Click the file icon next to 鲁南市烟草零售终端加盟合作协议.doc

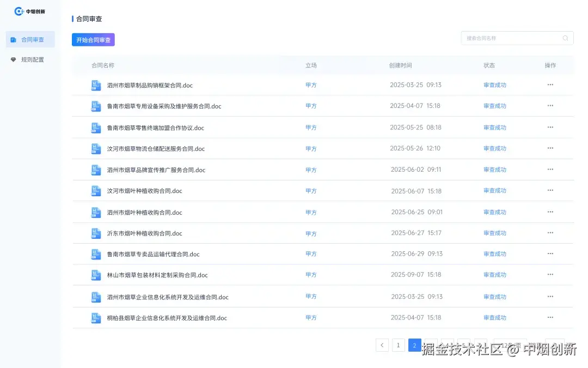click(x=96, y=127)
